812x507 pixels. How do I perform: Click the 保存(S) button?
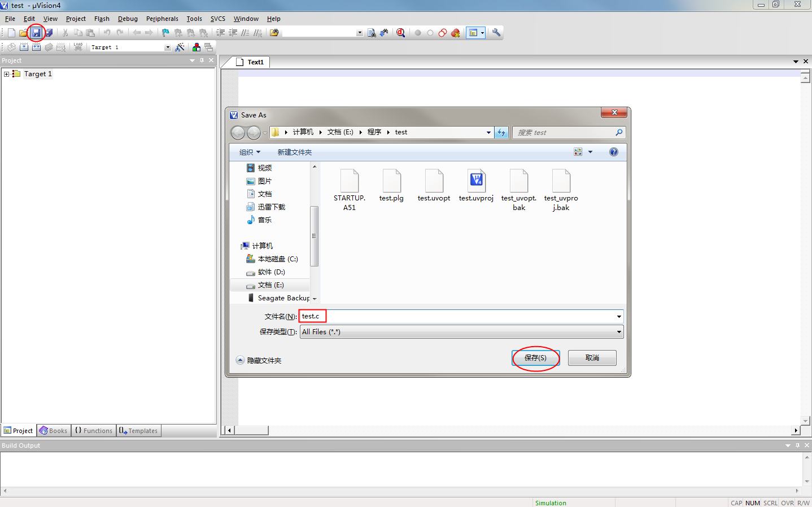(535, 358)
